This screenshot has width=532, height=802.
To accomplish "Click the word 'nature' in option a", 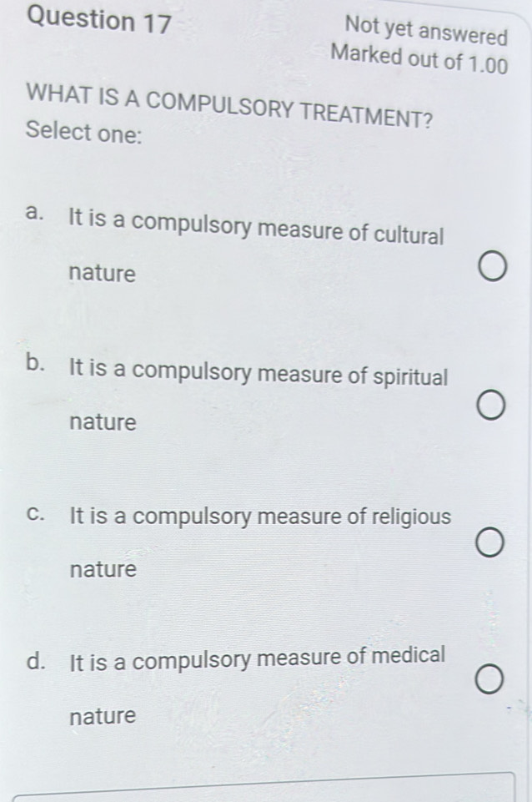I will 101,273.
